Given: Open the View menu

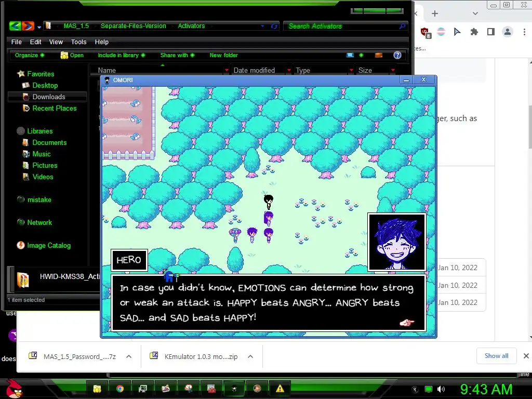Looking at the screenshot, I should (x=56, y=42).
